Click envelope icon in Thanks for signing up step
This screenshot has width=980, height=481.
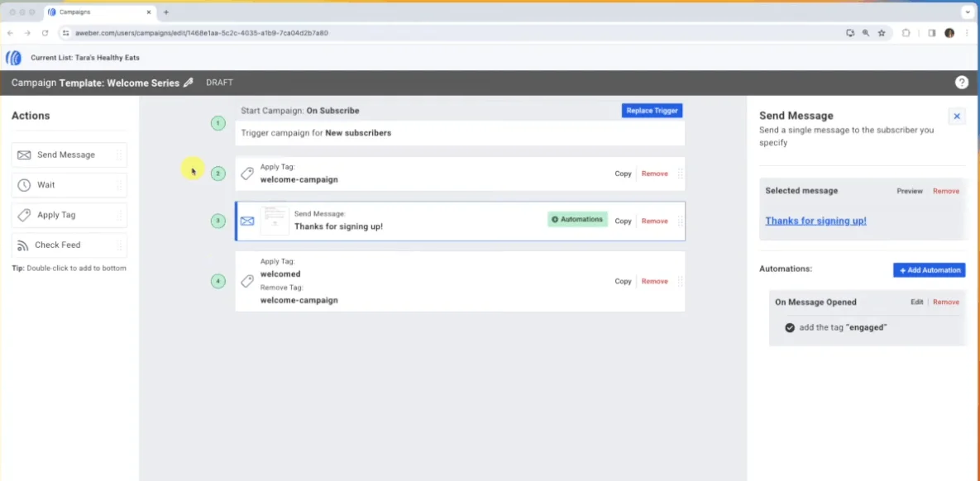(247, 221)
